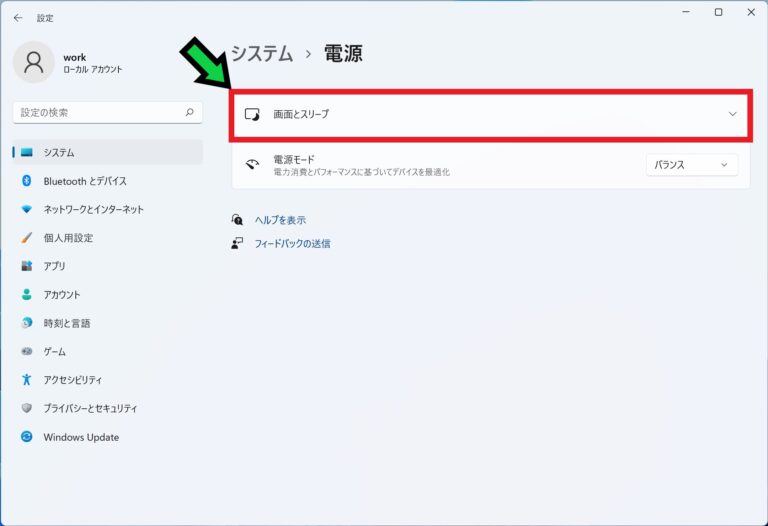The height and width of the screenshot is (526, 768).
Task: Click the フィードバックの送信 link
Action: point(292,243)
